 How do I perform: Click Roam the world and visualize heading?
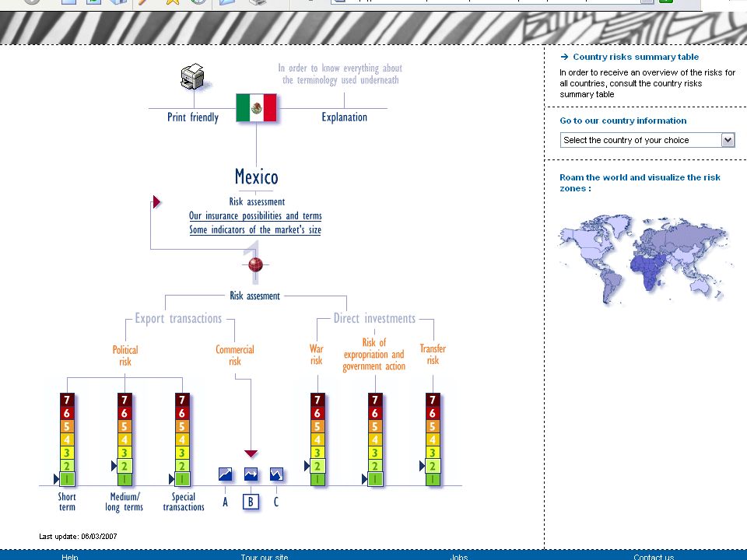(640, 183)
